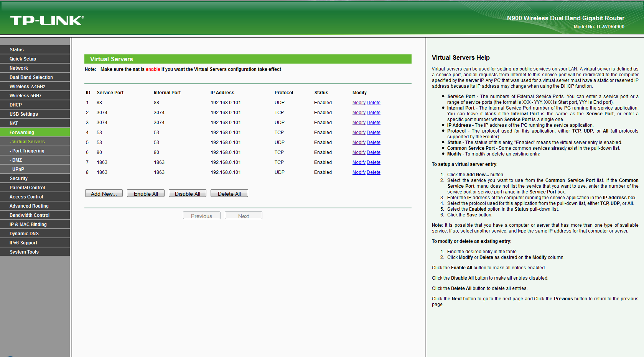Go to Security settings

coord(35,178)
